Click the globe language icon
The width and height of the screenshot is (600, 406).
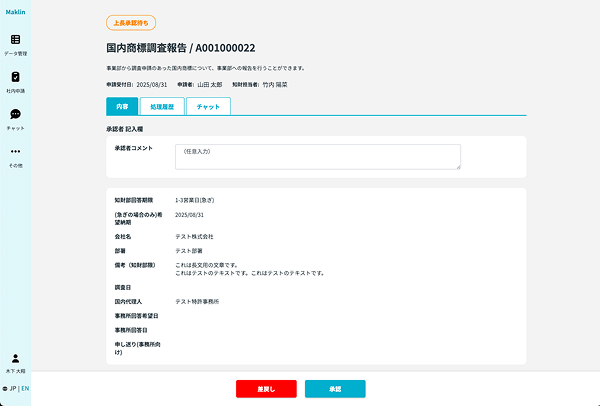point(5,388)
